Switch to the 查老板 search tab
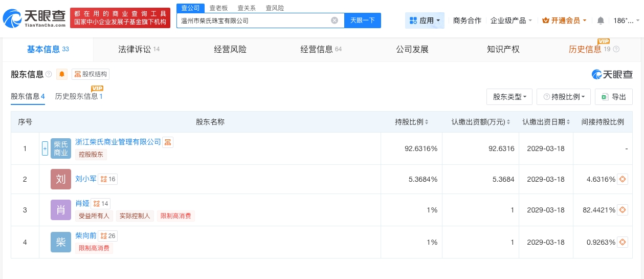Image resolution: width=644 pixels, height=279 pixels. coord(218,8)
